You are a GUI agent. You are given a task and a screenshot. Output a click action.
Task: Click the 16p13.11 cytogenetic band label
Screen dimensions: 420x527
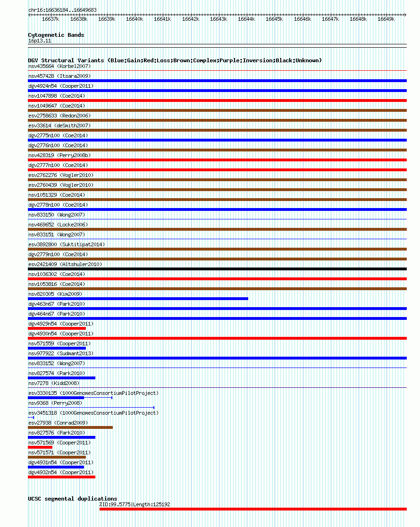tap(40, 41)
